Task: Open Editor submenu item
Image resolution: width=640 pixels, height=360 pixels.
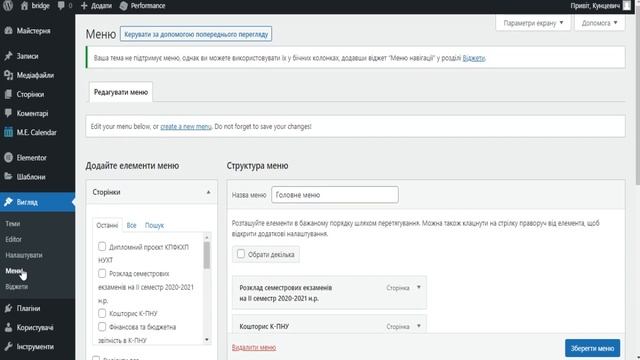Action: pyautogui.click(x=13, y=240)
